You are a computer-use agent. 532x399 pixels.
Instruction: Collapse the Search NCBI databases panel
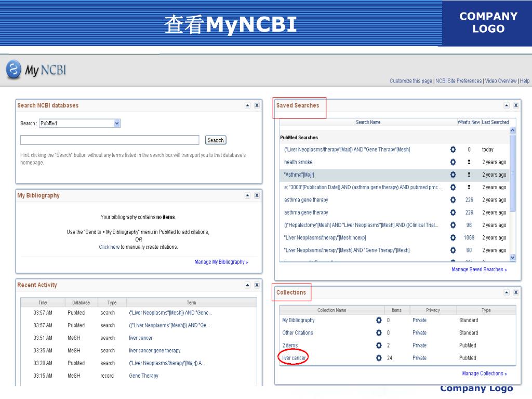(248, 105)
